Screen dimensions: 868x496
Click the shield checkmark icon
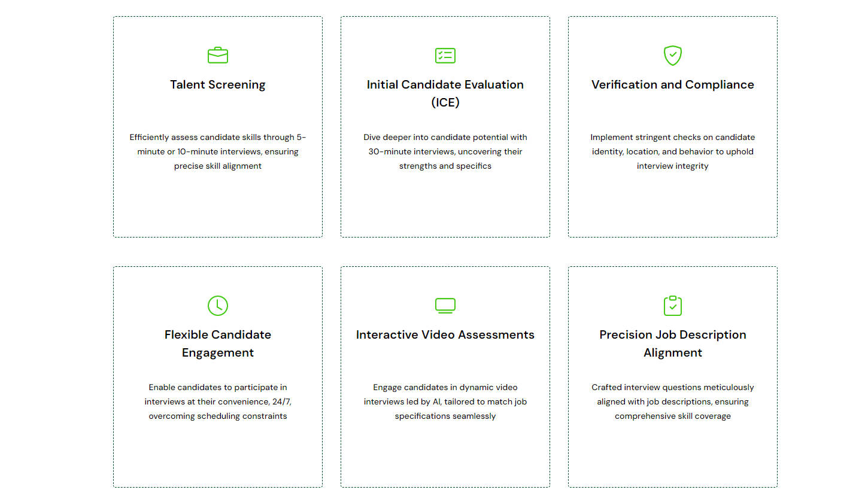point(673,56)
